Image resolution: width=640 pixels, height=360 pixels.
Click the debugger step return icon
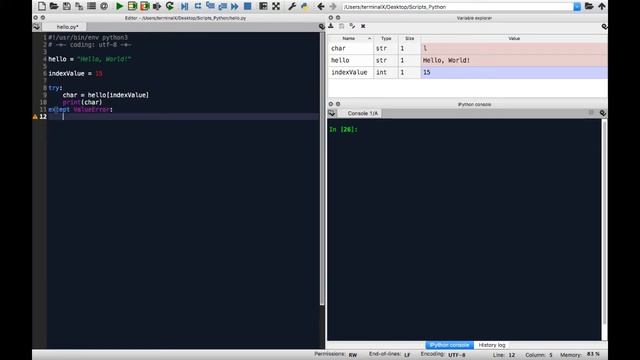tap(222, 6)
